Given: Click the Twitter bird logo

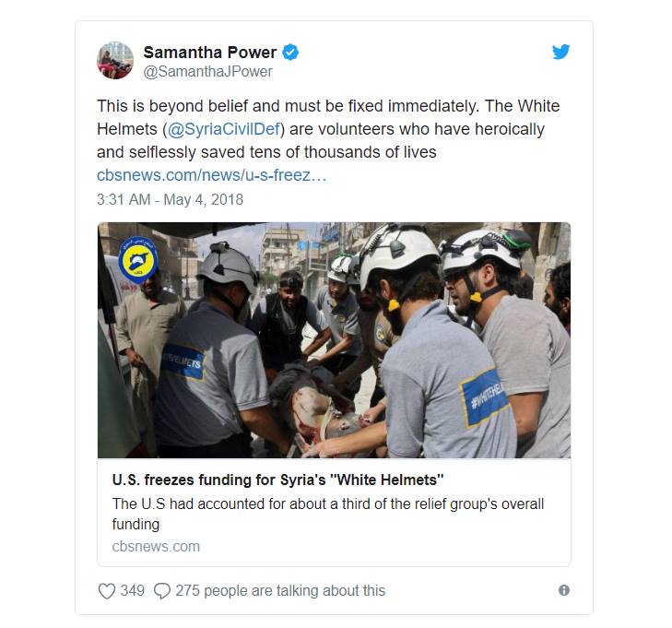Looking at the screenshot, I should (x=561, y=52).
